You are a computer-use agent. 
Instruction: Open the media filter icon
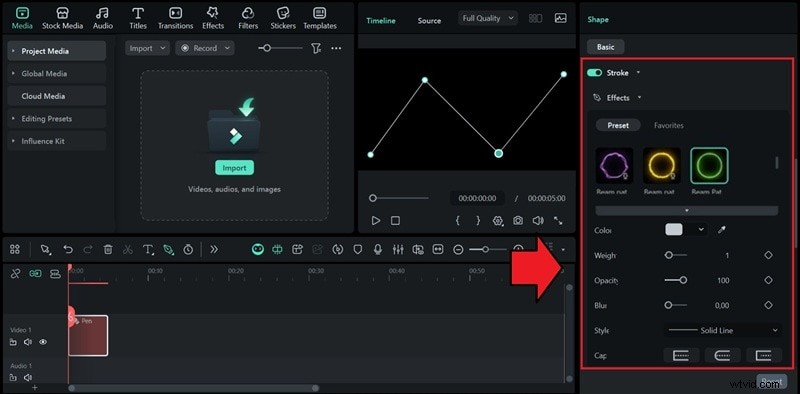(316, 48)
